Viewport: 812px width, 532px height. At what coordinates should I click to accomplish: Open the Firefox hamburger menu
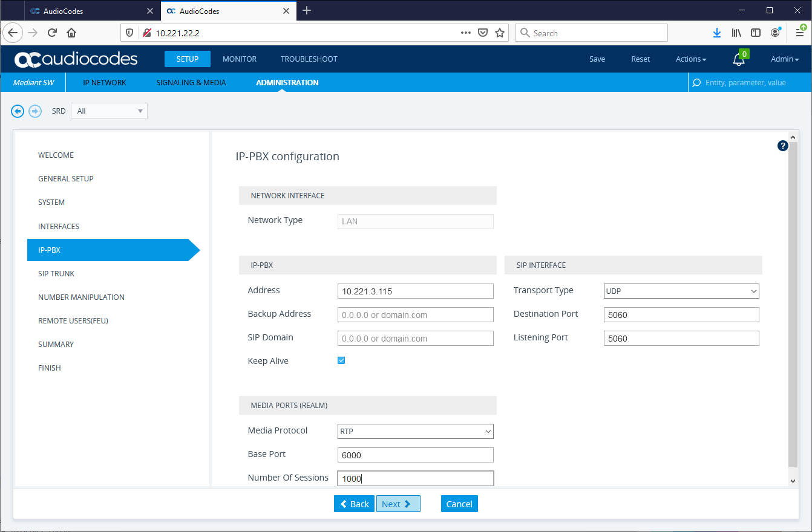pyautogui.click(x=800, y=33)
